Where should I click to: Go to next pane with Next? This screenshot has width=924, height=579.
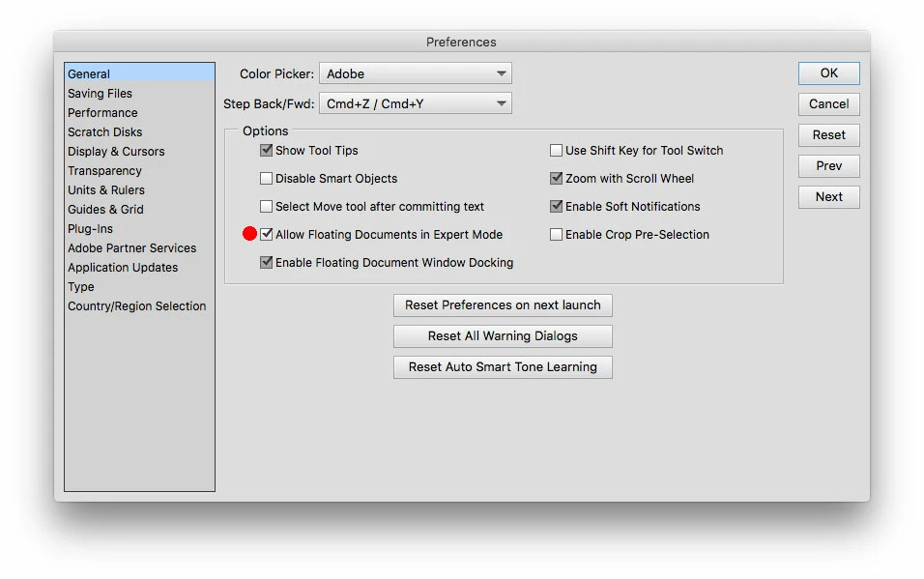pos(828,197)
